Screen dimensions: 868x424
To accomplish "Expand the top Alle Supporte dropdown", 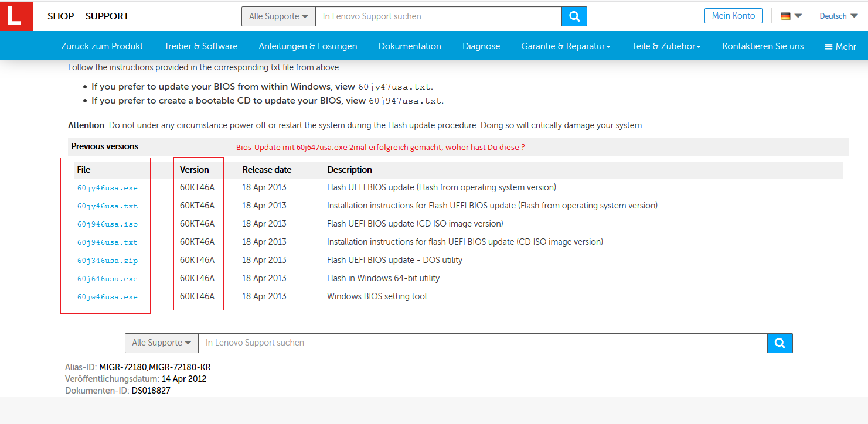I will [278, 16].
